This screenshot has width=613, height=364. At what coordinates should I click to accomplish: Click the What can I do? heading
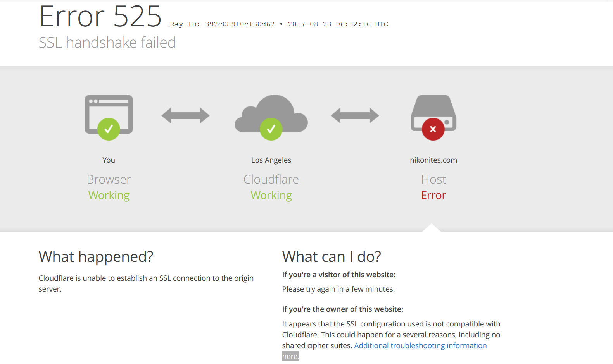[332, 257]
